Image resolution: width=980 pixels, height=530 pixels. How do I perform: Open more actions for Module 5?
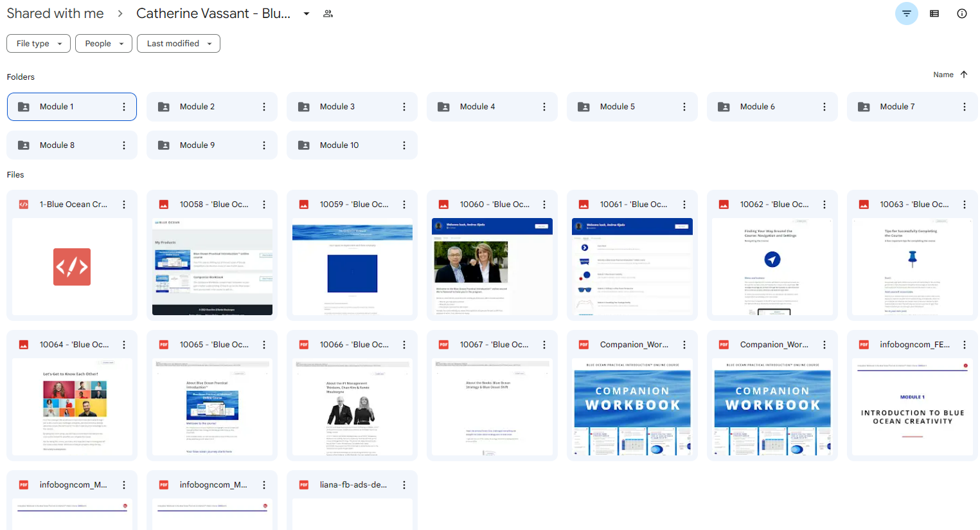pyautogui.click(x=684, y=107)
